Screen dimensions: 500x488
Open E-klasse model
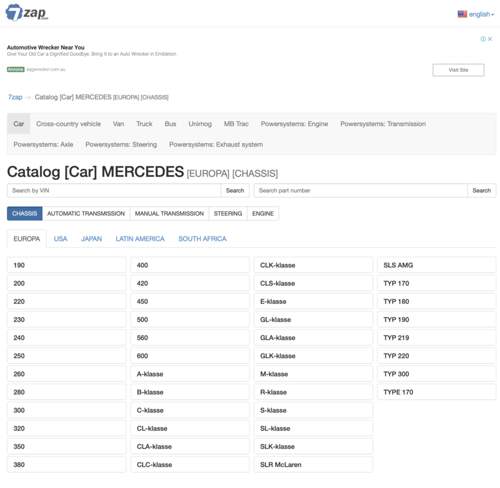(313, 301)
